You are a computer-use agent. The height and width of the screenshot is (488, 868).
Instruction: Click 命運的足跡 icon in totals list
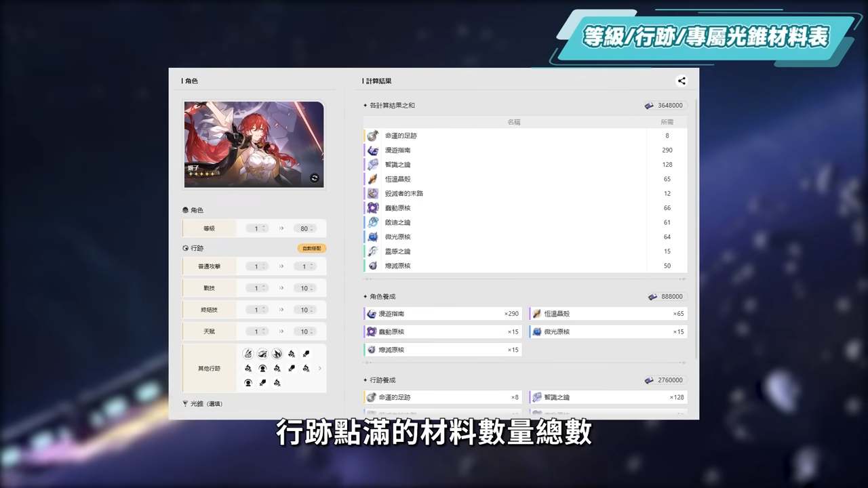coord(372,136)
